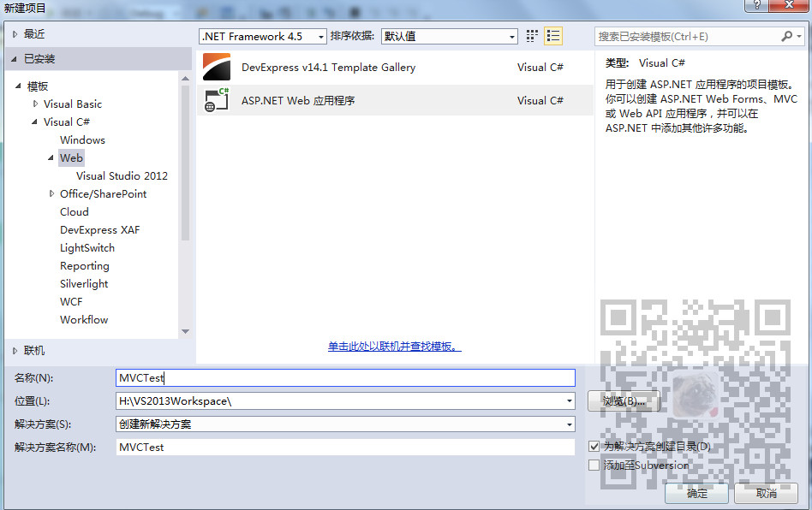Expand the Visual Basic node
The image size is (812, 510).
(x=36, y=104)
